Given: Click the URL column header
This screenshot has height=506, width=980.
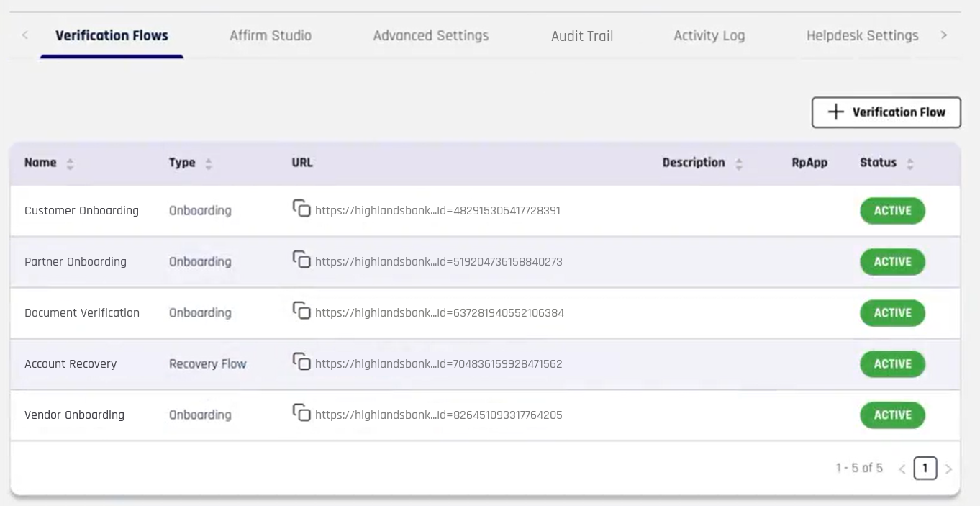Looking at the screenshot, I should (x=302, y=163).
